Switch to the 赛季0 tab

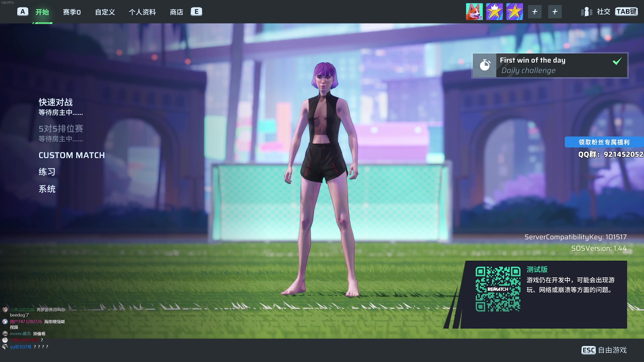click(72, 12)
